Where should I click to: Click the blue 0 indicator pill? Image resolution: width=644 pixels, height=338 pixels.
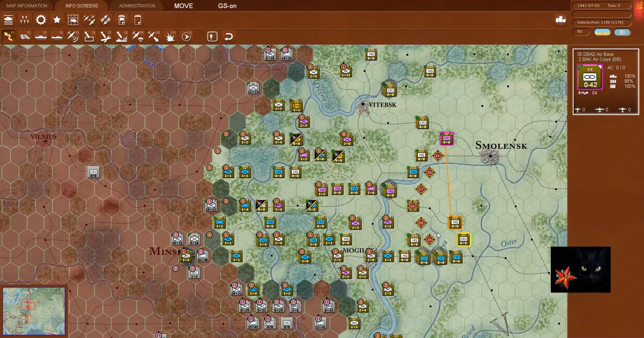click(622, 32)
